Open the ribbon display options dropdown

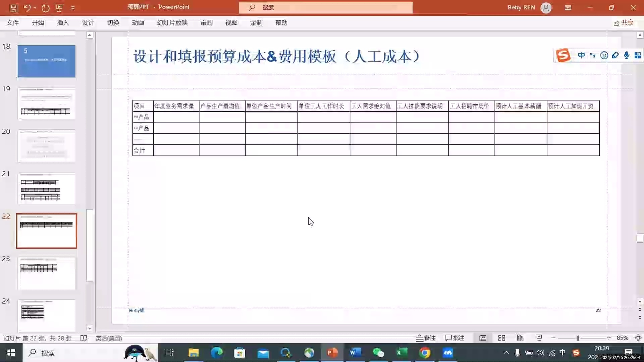(568, 7)
